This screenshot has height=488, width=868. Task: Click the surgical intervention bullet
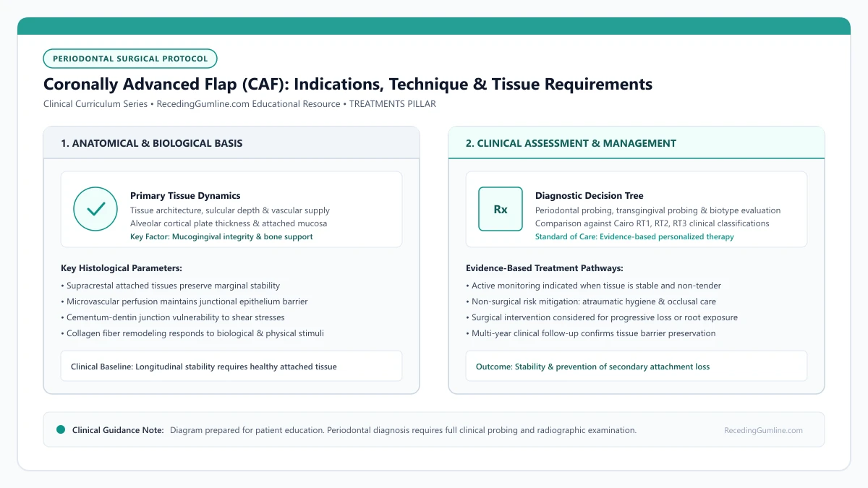pos(602,317)
